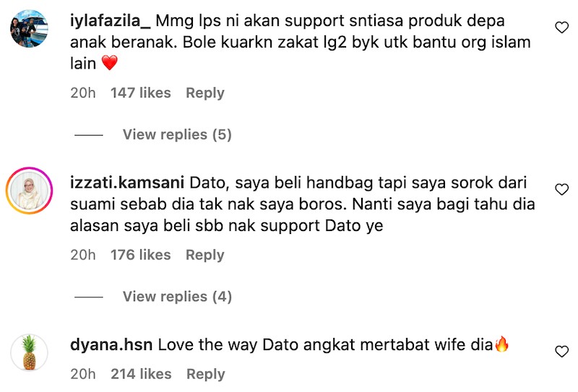Click 20h timestamp on dyana.hsn's comment
The width and height of the screenshot is (578, 392).
point(83,375)
